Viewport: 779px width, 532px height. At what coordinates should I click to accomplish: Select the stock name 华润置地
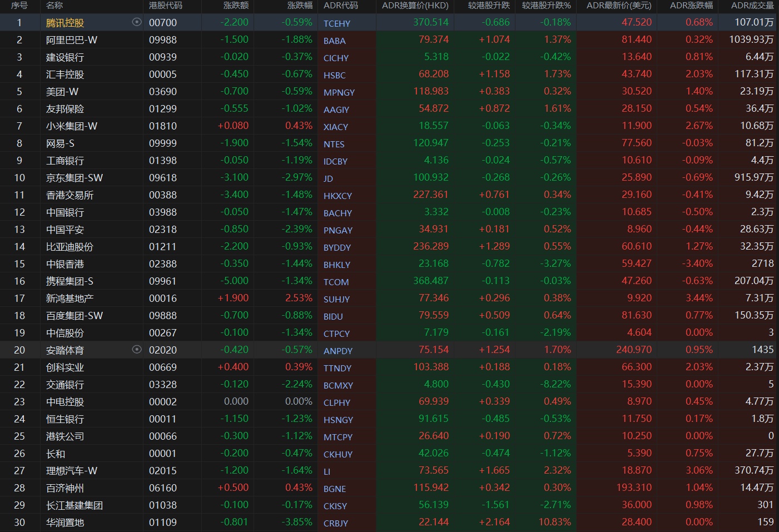point(65,523)
